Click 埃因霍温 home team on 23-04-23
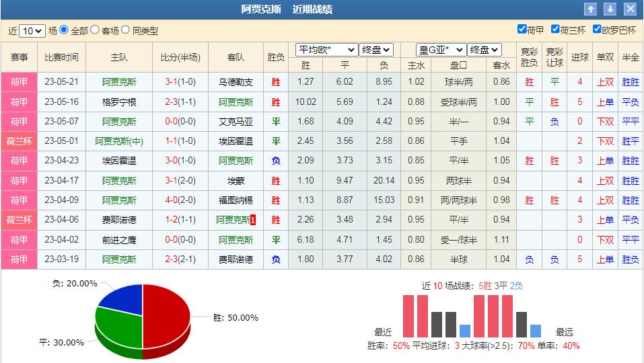Image resolution: width=644 pixels, height=363 pixels. coord(119,161)
